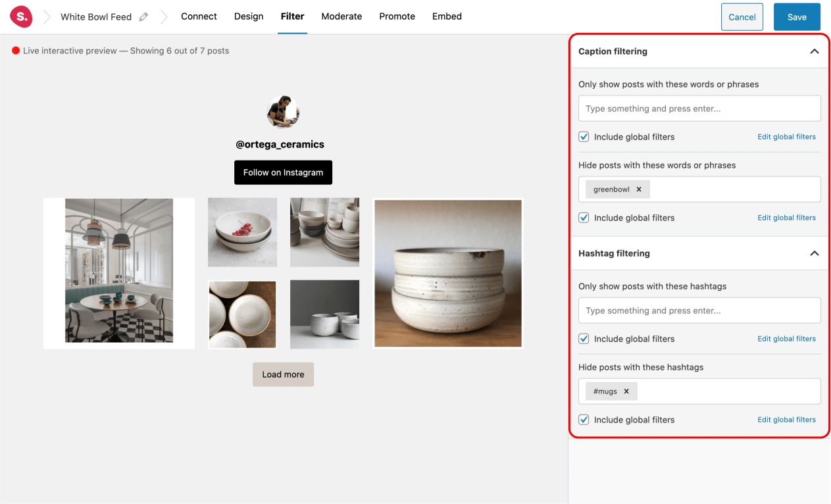The width and height of the screenshot is (831, 504).
Task: Open the dining room interior post
Action: pos(119,273)
